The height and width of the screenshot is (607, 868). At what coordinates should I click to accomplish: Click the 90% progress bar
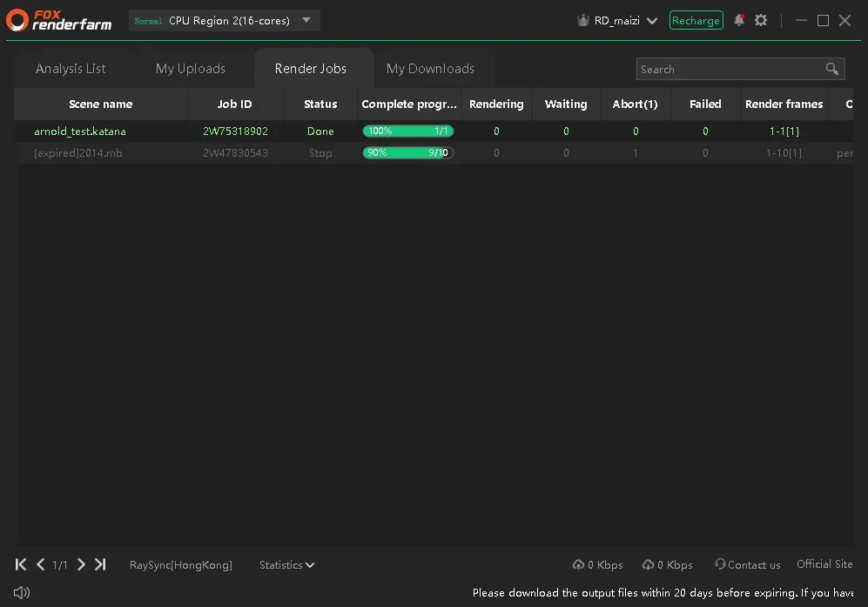[408, 153]
